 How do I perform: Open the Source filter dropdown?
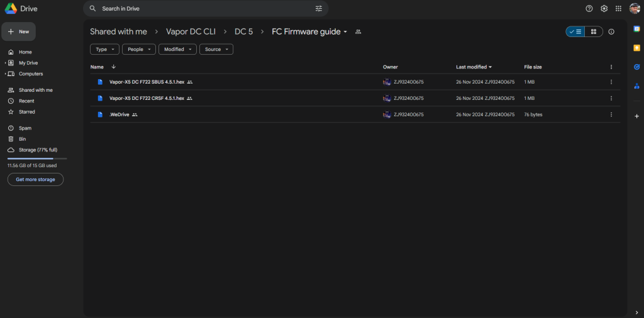(x=216, y=49)
